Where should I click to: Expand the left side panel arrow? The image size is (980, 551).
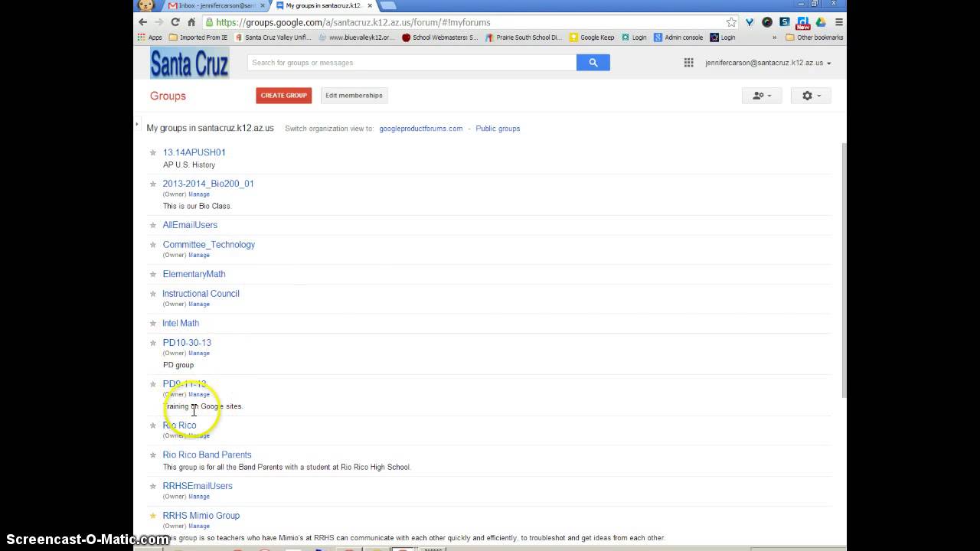point(137,125)
